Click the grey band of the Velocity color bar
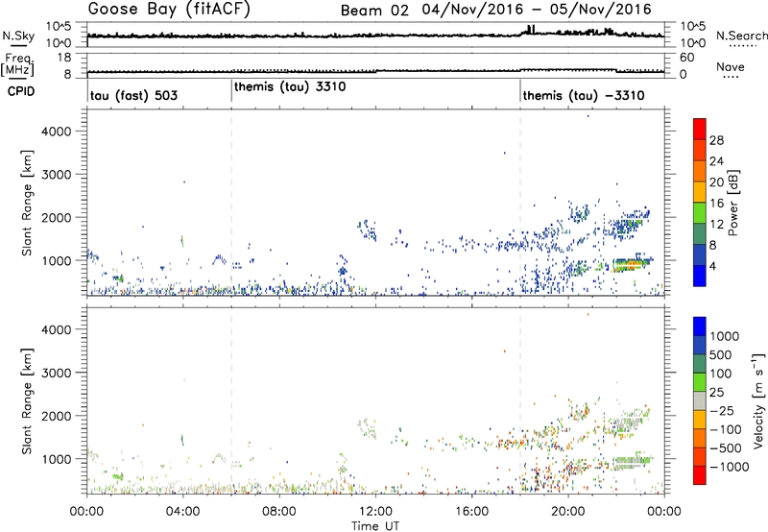This screenshot has width=768, height=532. pos(700,401)
